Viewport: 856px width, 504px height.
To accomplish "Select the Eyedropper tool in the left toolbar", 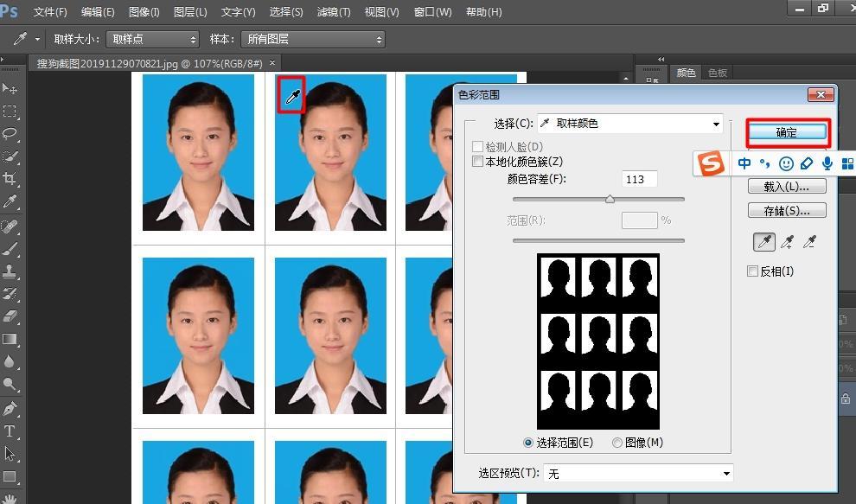I will pos(10,201).
